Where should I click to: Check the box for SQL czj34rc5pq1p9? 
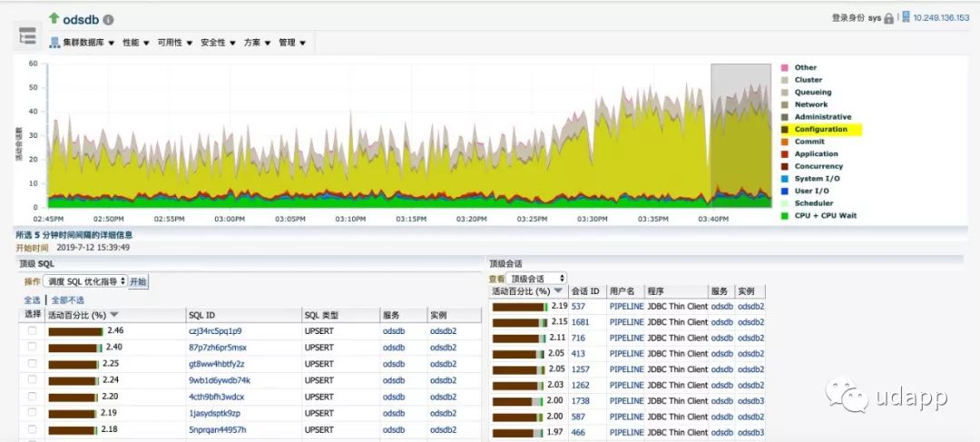click(x=33, y=331)
